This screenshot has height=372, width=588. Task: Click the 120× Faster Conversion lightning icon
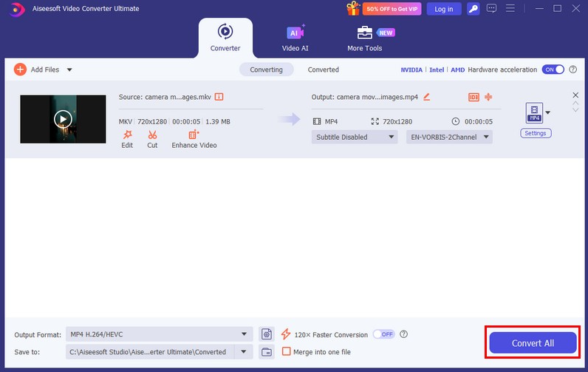point(286,334)
